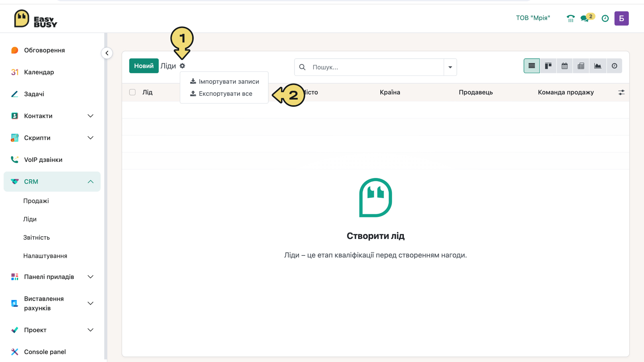644x362 pixels.
Task: Switch to activity view
Action: point(614,66)
